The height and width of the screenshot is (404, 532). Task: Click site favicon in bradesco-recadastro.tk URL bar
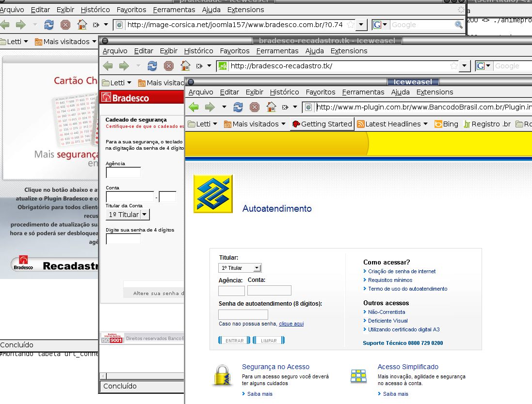pyautogui.click(x=223, y=66)
